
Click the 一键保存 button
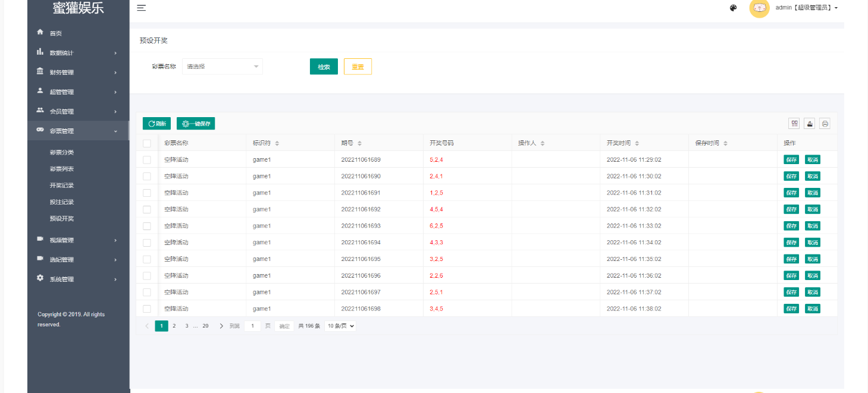point(196,124)
